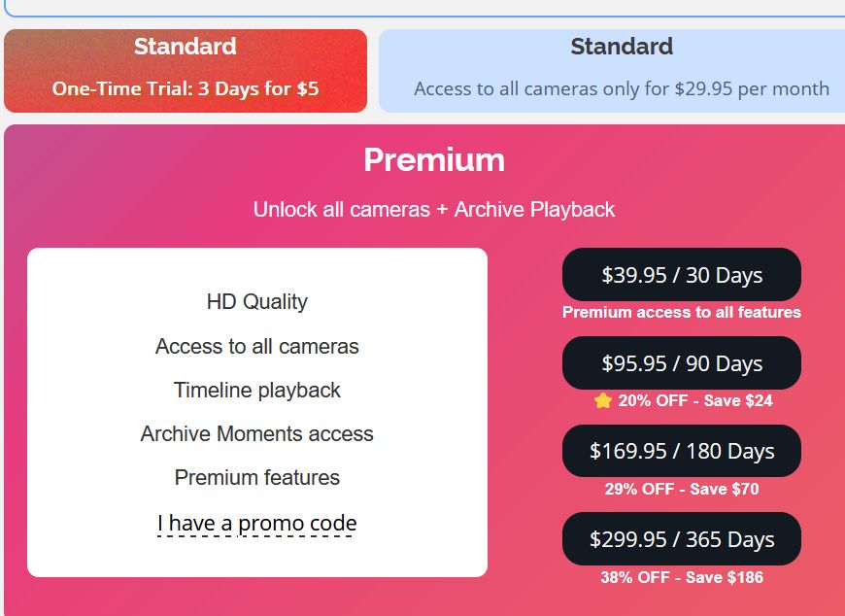Viewport: 845px width, 616px height.
Task: Open the 'I have a promo code' link
Action: [x=257, y=524]
